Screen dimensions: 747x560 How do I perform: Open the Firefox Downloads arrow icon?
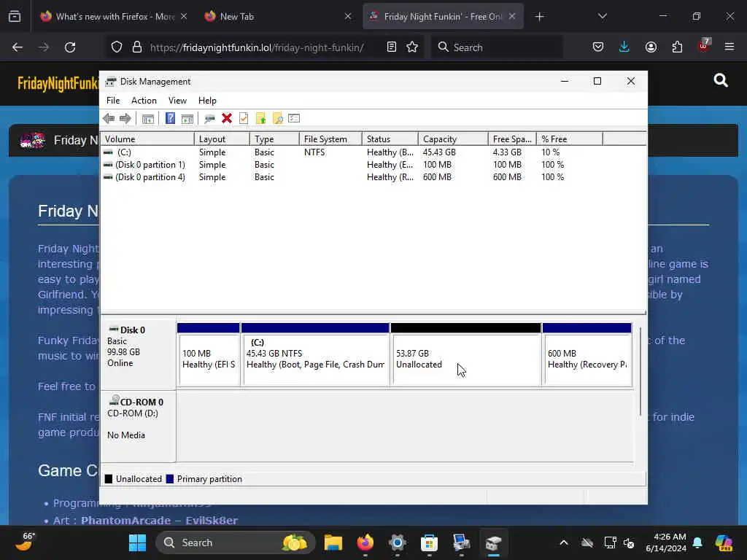pyautogui.click(x=624, y=47)
